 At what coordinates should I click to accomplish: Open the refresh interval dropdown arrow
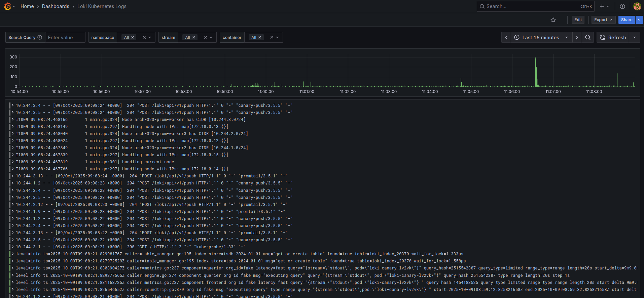click(635, 37)
